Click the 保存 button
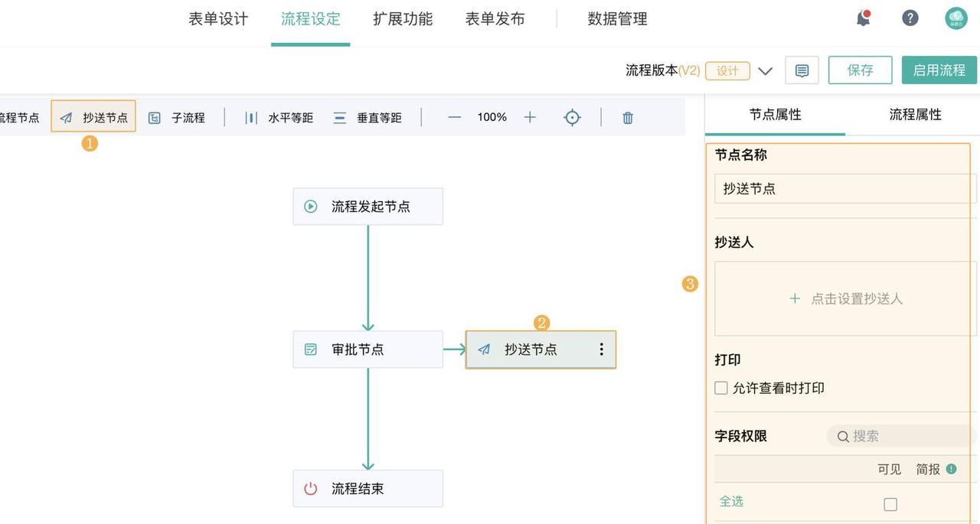Image resolution: width=980 pixels, height=524 pixels. click(x=860, y=70)
